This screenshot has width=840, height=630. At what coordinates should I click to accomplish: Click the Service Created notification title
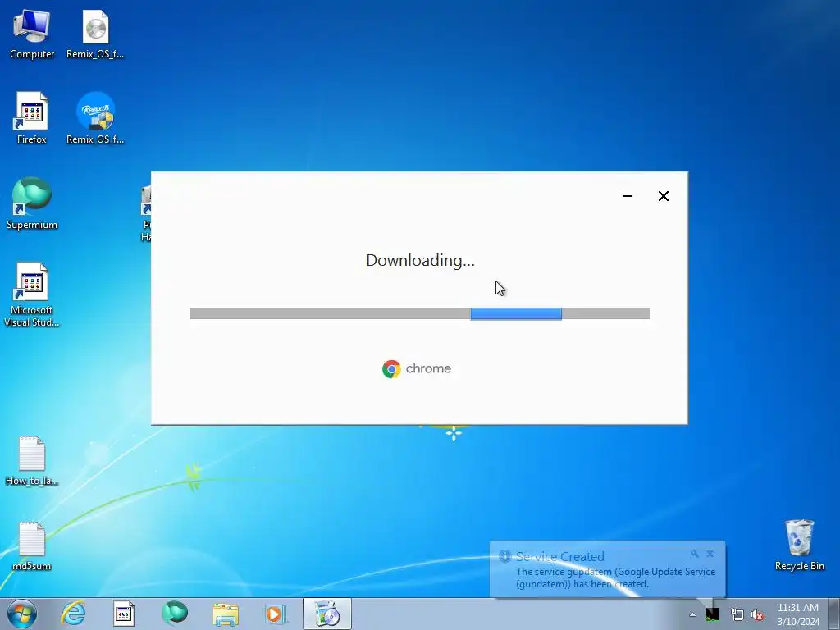[x=559, y=557]
